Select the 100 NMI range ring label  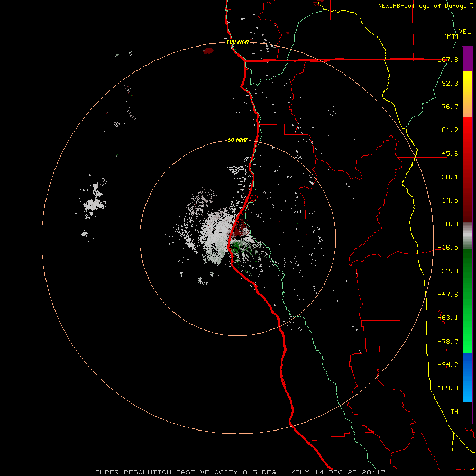pyautogui.click(x=237, y=42)
